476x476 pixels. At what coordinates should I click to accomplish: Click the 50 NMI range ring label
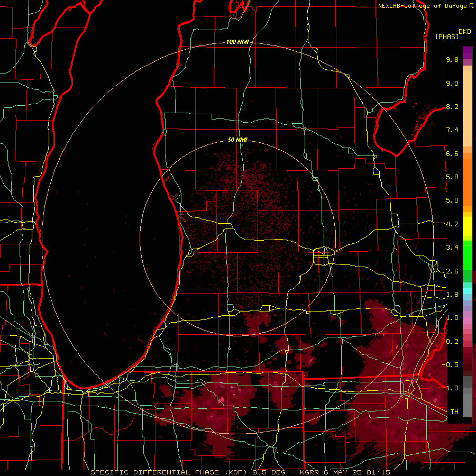(x=237, y=140)
